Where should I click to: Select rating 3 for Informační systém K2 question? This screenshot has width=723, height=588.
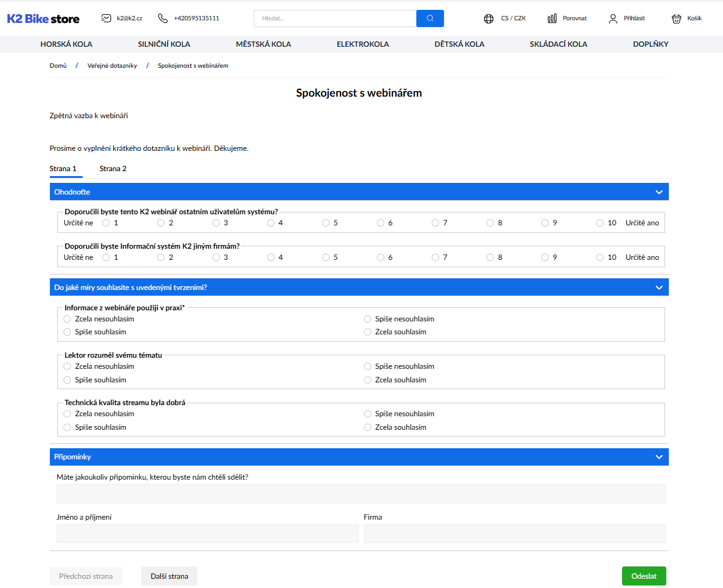click(x=216, y=257)
